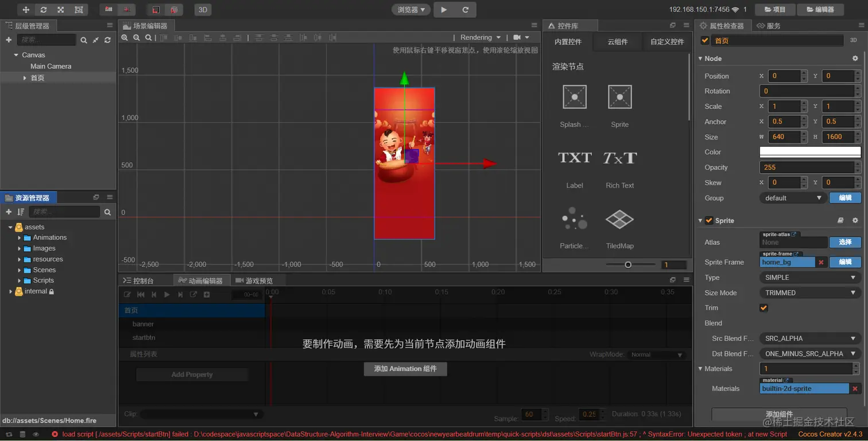This screenshot has height=441, width=868.
Task: Open the white Color swatch picker
Action: pyautogui.click(x=810, y=152)
